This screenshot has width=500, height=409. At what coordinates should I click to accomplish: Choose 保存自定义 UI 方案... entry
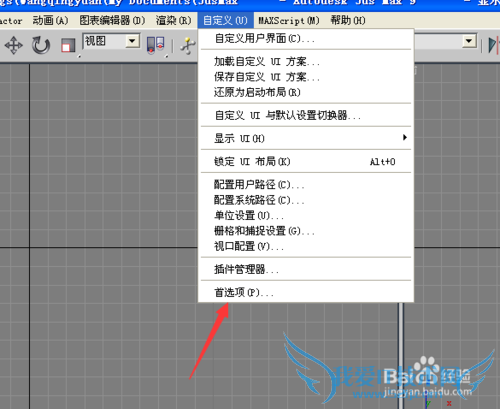tap(306, 77)
